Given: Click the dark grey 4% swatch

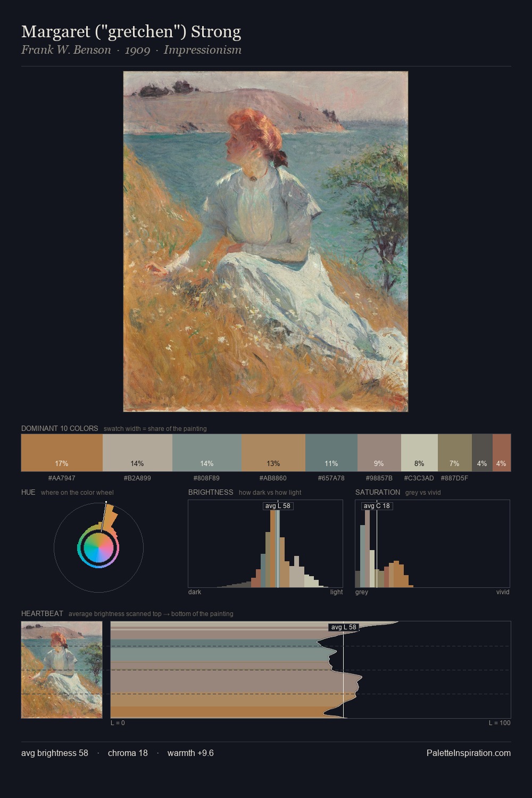Looking at the screenshot, I should pyautogui.click(x=482, y=453).
